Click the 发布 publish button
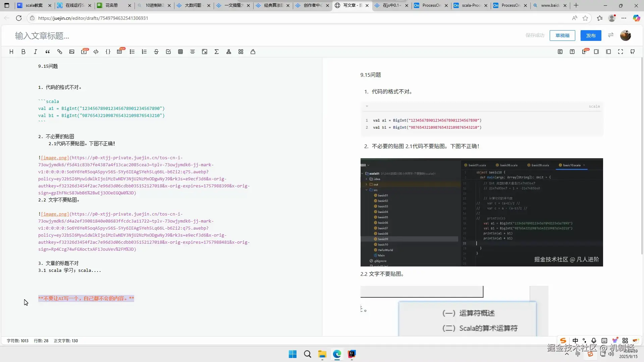Viewport: 644px width, 362px height. 591,36
